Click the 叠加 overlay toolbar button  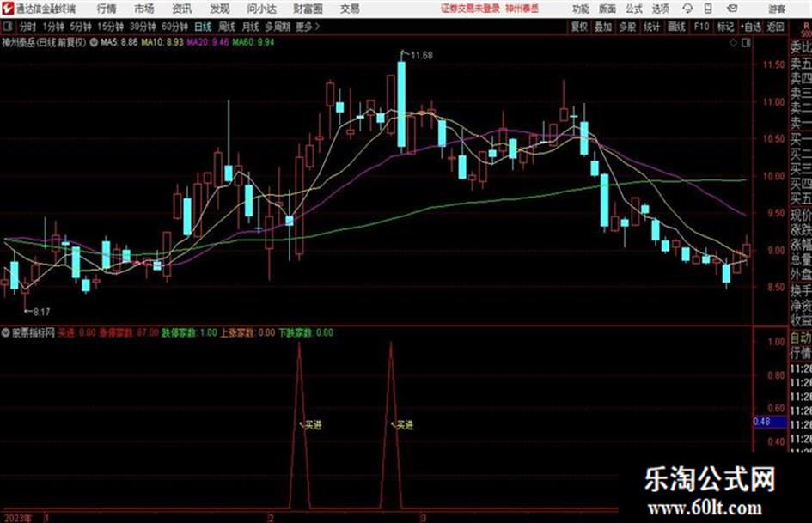tap(603, 27)
